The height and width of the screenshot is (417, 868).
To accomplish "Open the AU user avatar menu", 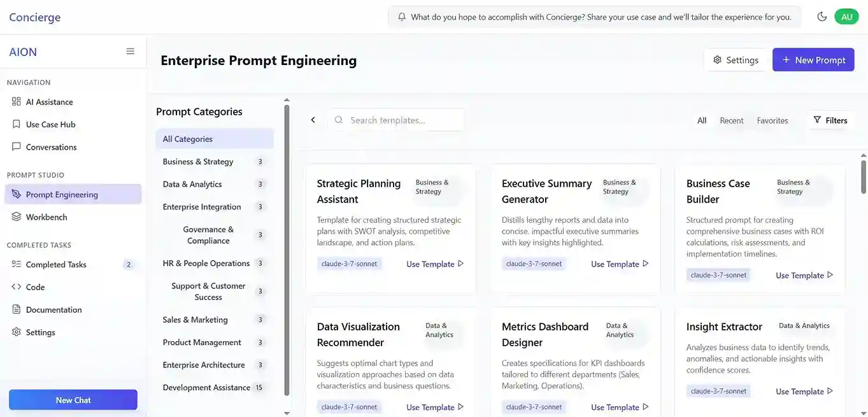I will pyautogui.click(x=846, y=17).
